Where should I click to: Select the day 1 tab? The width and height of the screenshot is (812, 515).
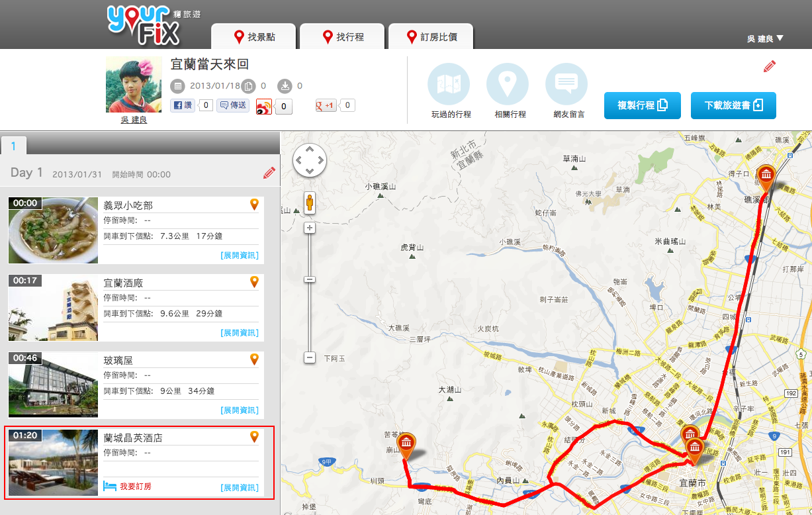(13, 144)
